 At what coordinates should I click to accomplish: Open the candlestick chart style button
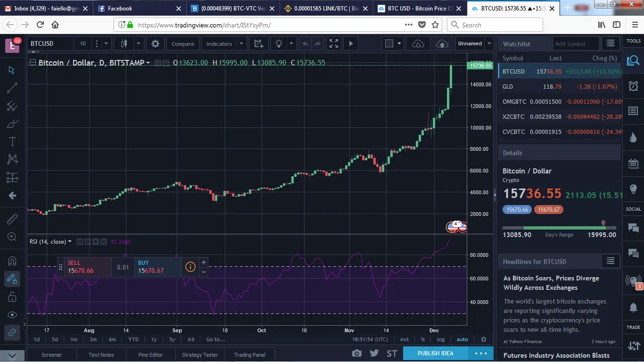[124, 44]
